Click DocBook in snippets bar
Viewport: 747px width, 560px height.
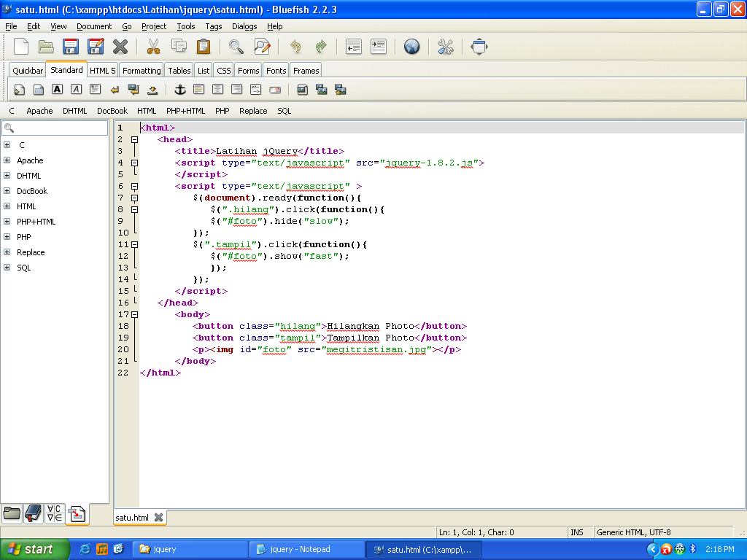[x=112, y=111]
